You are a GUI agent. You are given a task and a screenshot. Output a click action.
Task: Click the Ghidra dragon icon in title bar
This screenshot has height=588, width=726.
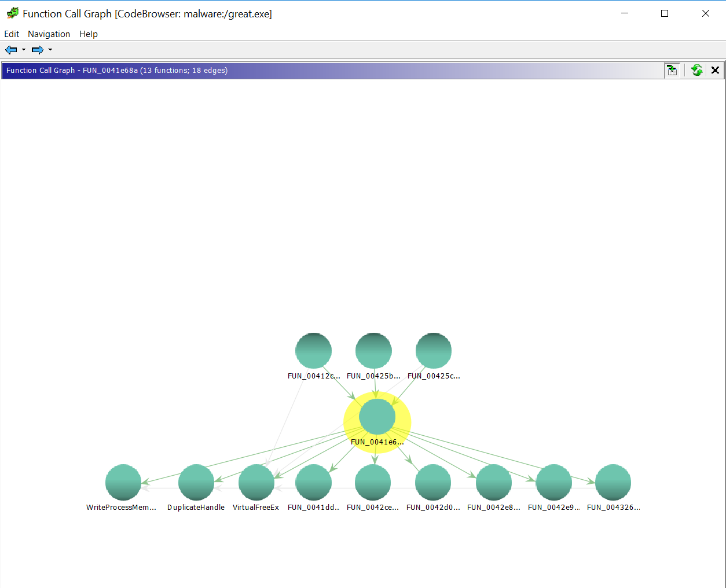coord(12,13)
